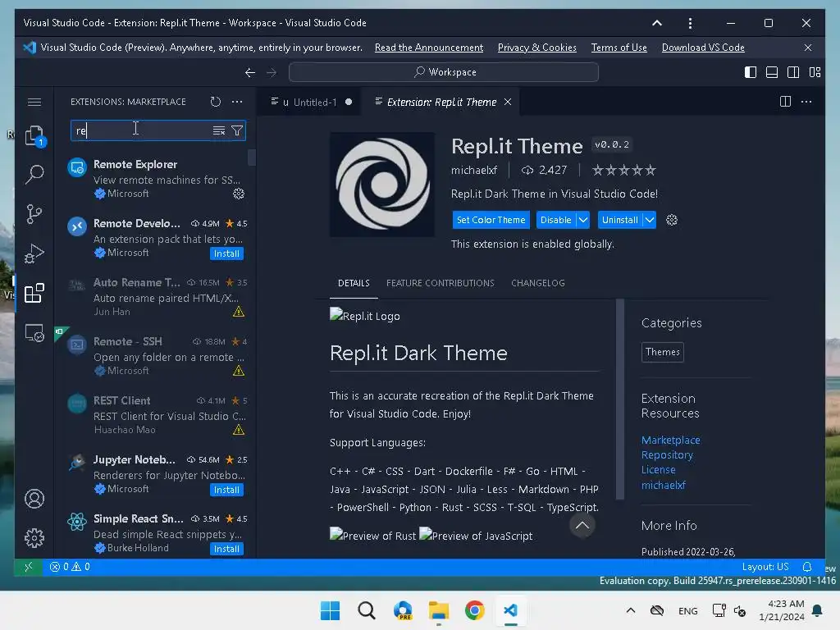Click the Repl.it Theme star rating
This screenshot has width=840, height=630.
tap(623, 171)
